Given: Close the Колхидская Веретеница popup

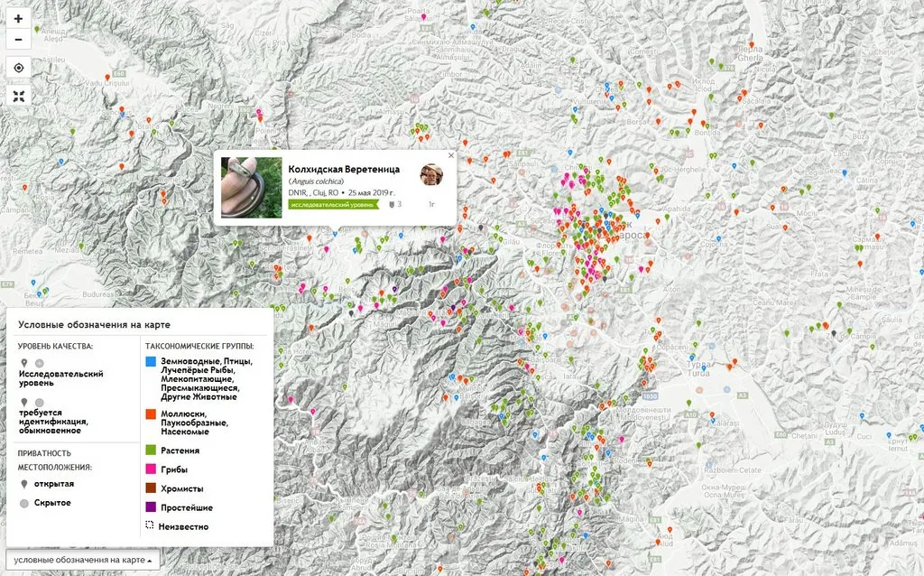Looking at the screenshot, I should tap(449, 156).
